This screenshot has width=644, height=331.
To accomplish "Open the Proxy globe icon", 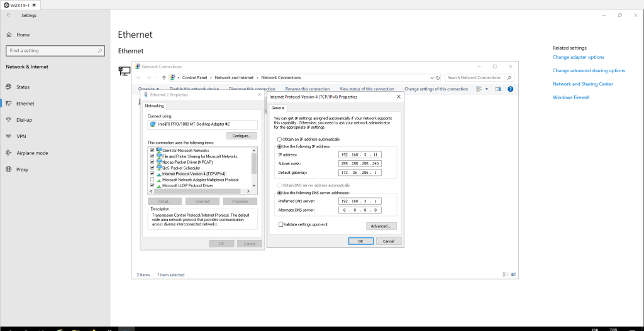I will (9, 170).
